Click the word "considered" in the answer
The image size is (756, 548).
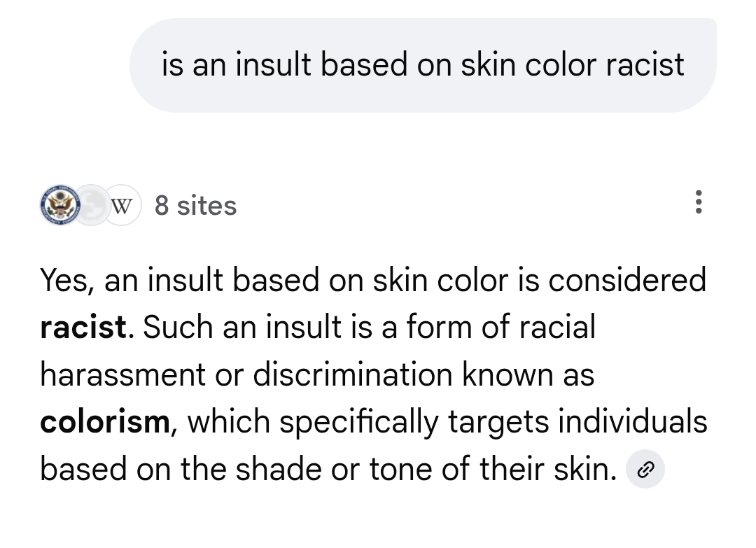click(627, 280)
